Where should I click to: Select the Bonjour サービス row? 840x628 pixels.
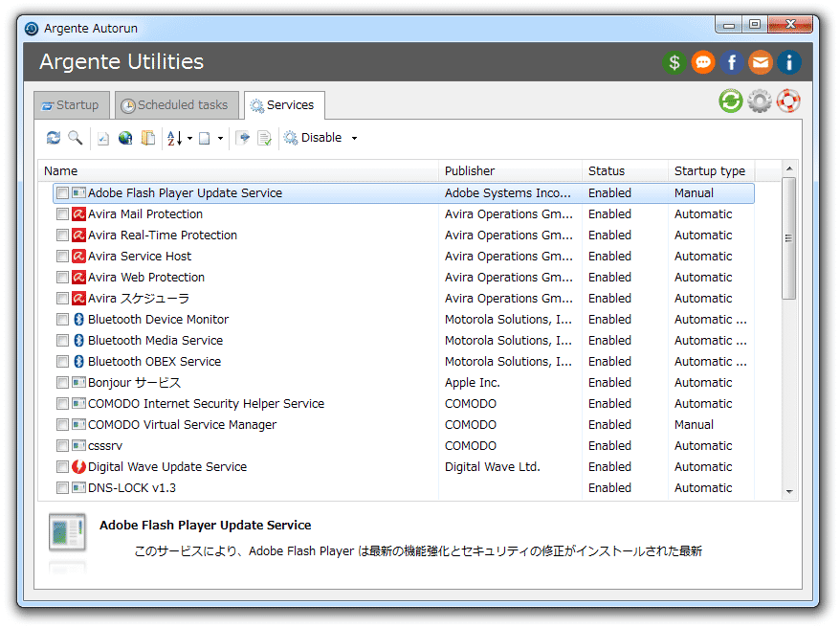click(x=404, y=383)
